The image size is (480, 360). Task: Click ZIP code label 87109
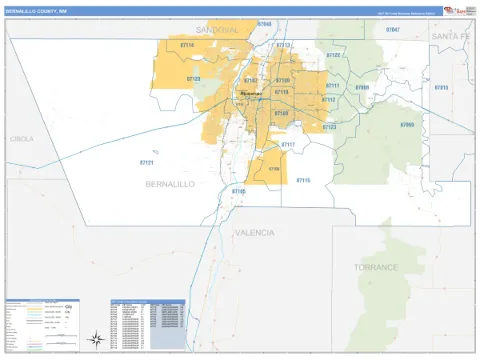tap(283, 80)
